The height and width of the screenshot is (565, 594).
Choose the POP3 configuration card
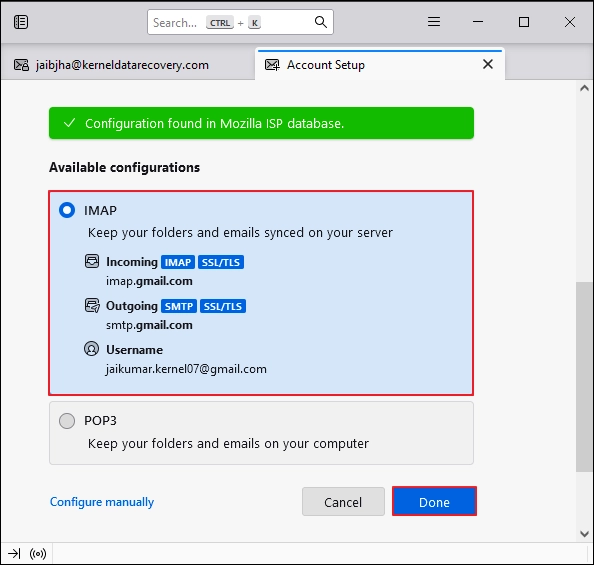(x=261, y=433)
